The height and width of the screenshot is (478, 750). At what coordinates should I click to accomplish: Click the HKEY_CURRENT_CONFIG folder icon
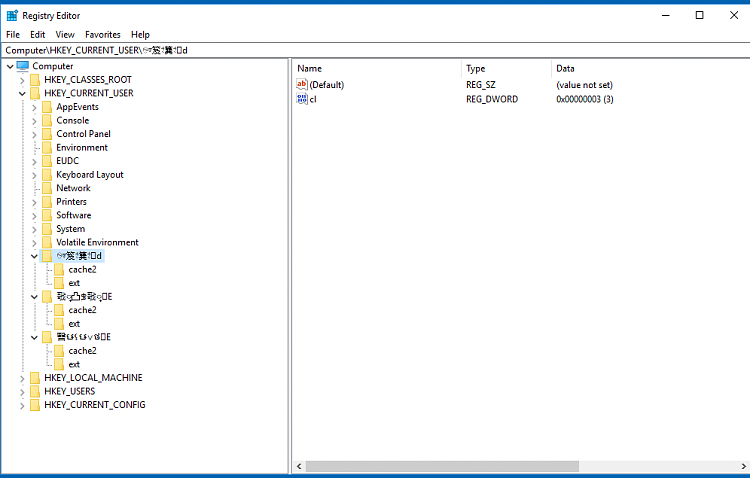[34, 405]
